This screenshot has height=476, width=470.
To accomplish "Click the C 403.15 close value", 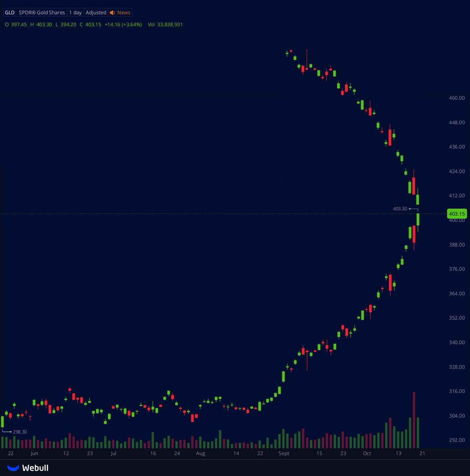I will 91,25.
